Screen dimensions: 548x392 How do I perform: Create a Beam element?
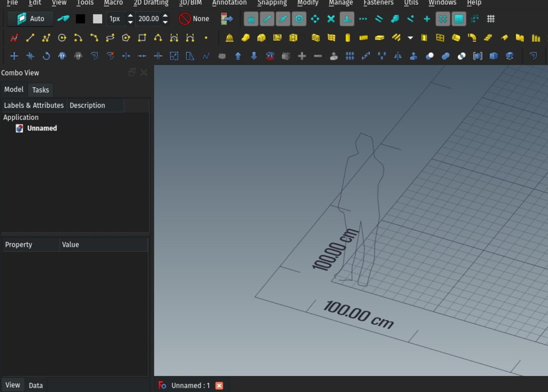(363, 38)
